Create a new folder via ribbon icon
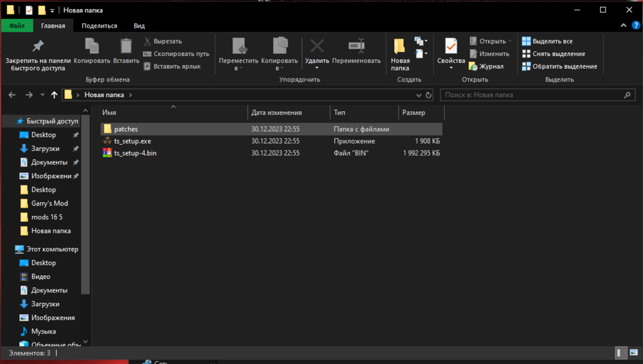 click(399, 46)
